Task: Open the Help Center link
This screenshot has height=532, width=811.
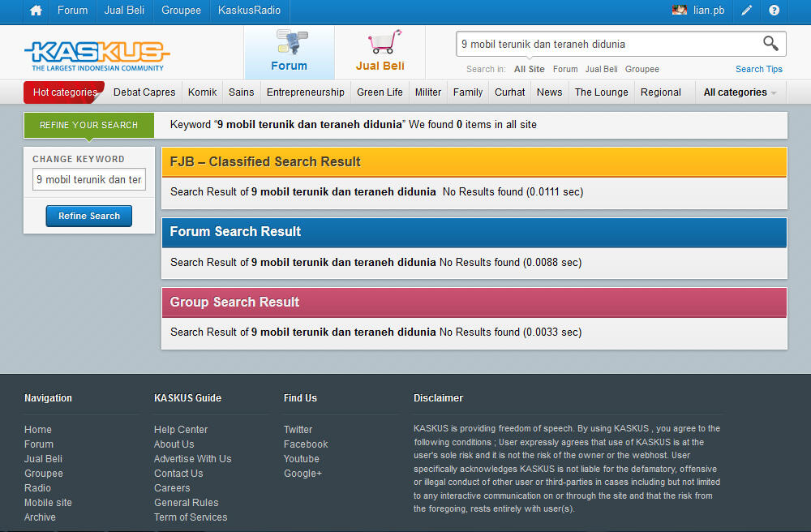Action: pyautogui.click(x=181, y=430)
